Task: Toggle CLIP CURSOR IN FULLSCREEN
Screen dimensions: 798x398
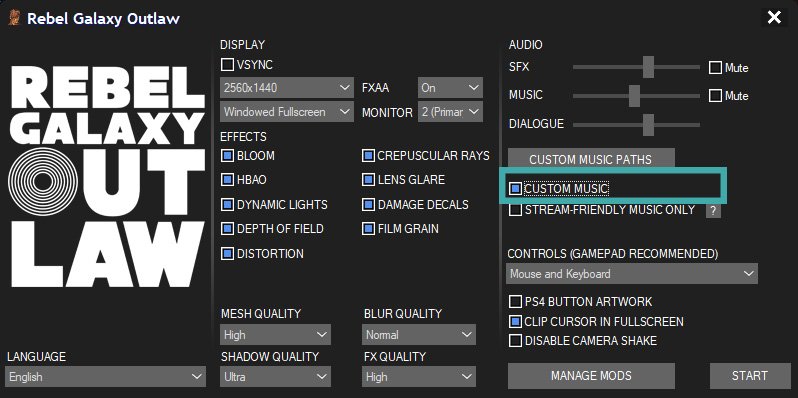Action: tap(516, 322)
